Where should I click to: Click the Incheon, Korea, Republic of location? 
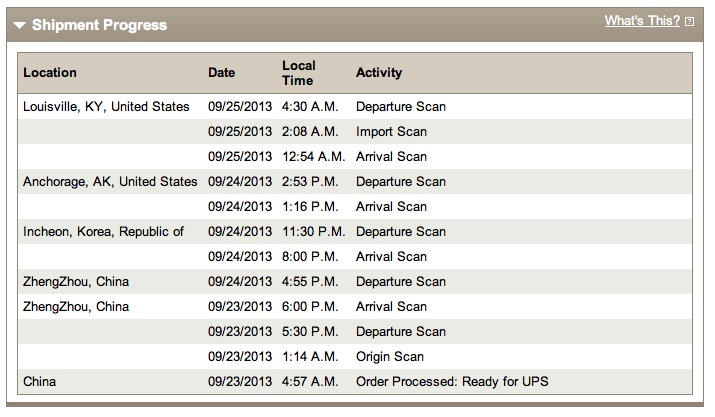[x=104, y=232]
